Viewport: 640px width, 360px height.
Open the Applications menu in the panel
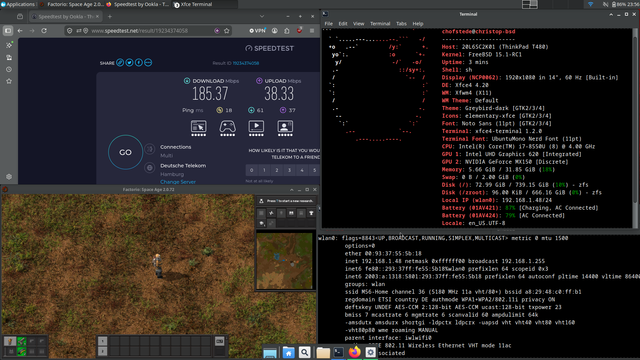[18, 4]
